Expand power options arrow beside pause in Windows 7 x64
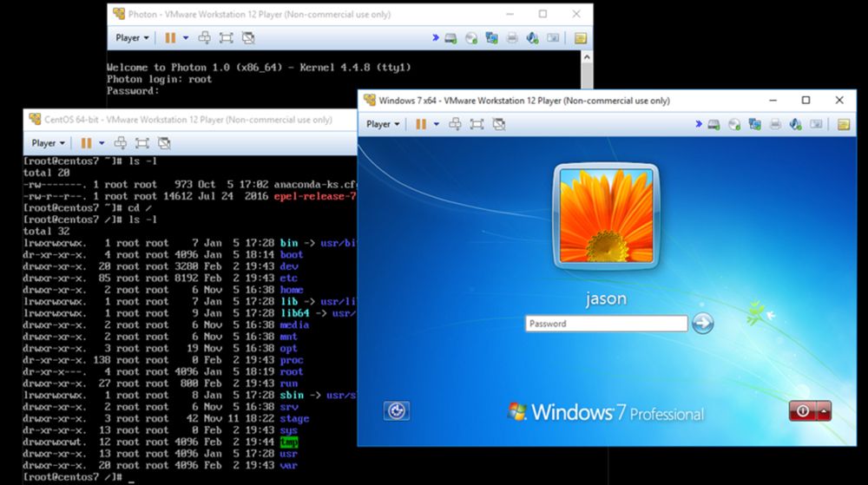Viewport: 868px width, 485px height. [437, 124]
